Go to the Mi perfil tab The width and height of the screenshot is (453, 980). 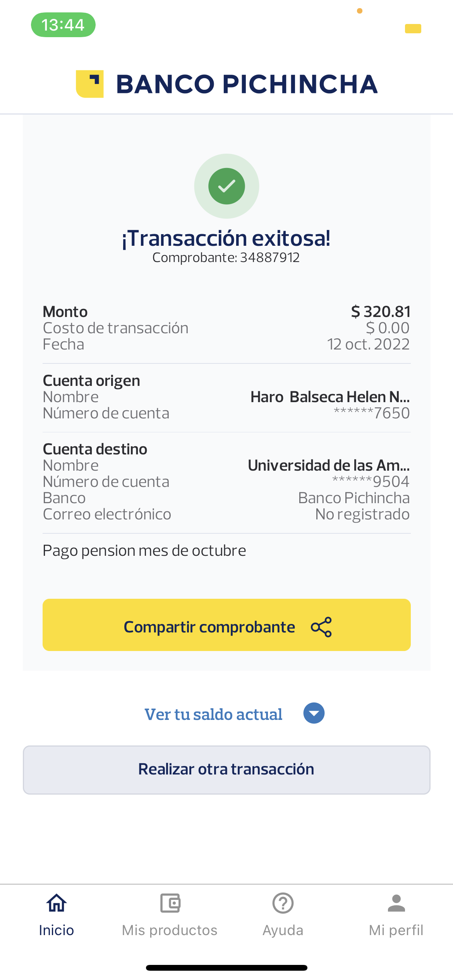396,930
